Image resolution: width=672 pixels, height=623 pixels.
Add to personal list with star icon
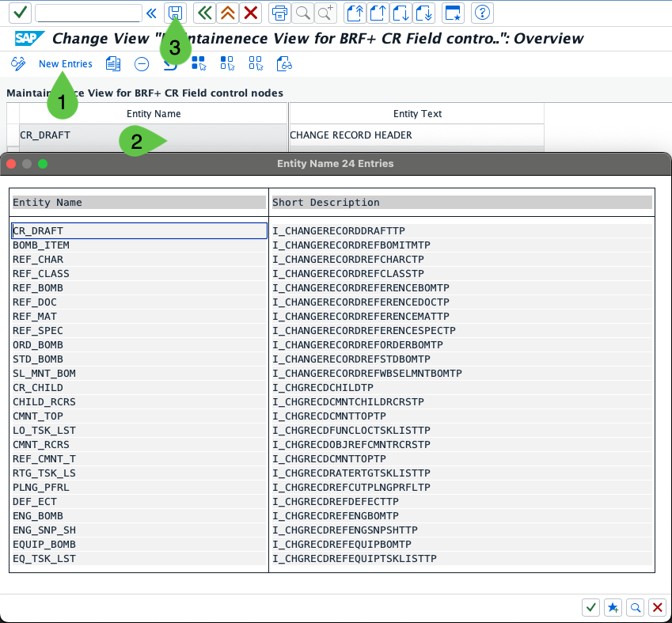point(613,607)
